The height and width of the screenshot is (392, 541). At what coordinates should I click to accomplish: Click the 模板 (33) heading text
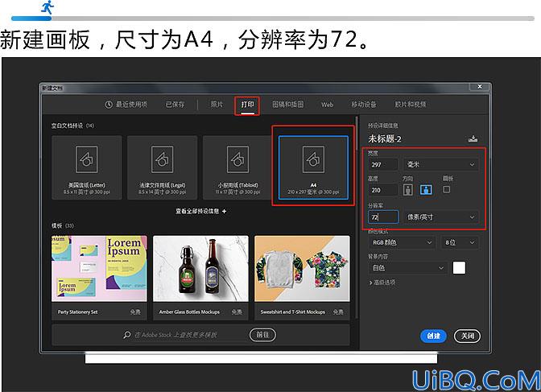click(63, 225)
